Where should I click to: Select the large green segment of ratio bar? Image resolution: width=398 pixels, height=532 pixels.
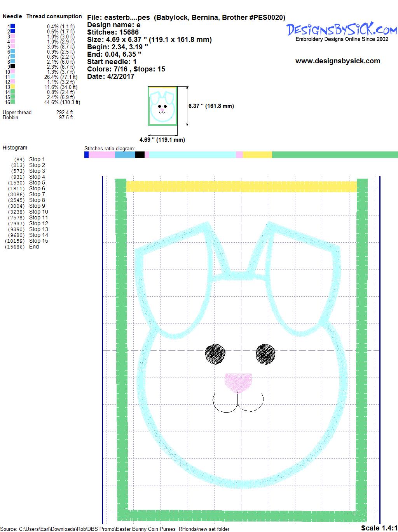click(334, 155)
